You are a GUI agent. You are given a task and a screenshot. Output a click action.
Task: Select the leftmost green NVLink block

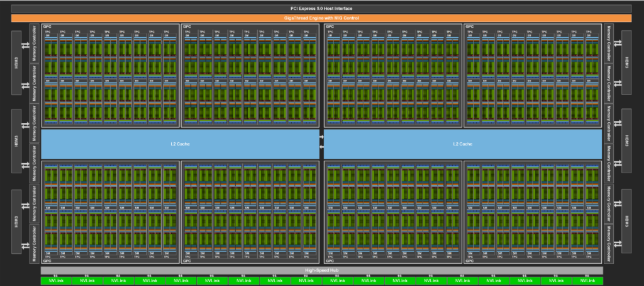tap(56, 281)
